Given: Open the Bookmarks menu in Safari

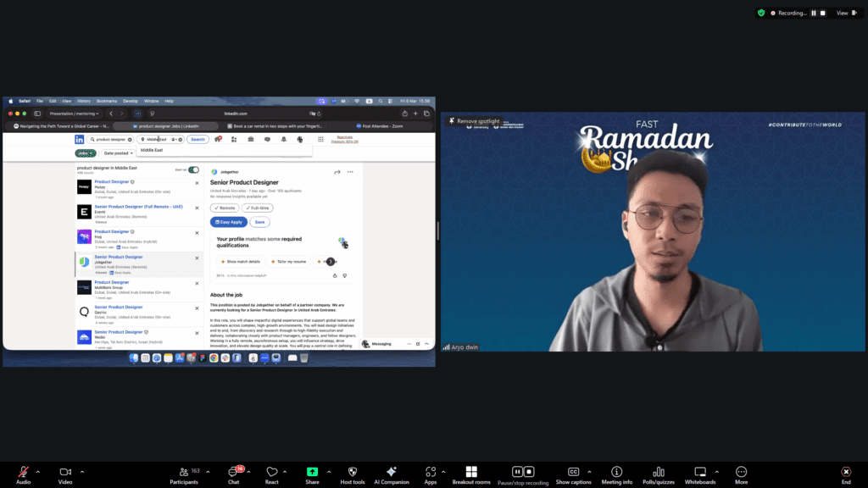Looking at the screenshot, I should (x=107, y=101).
